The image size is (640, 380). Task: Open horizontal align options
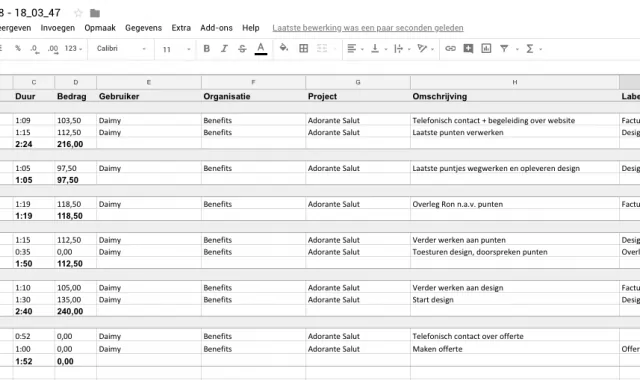click(351, 49)
